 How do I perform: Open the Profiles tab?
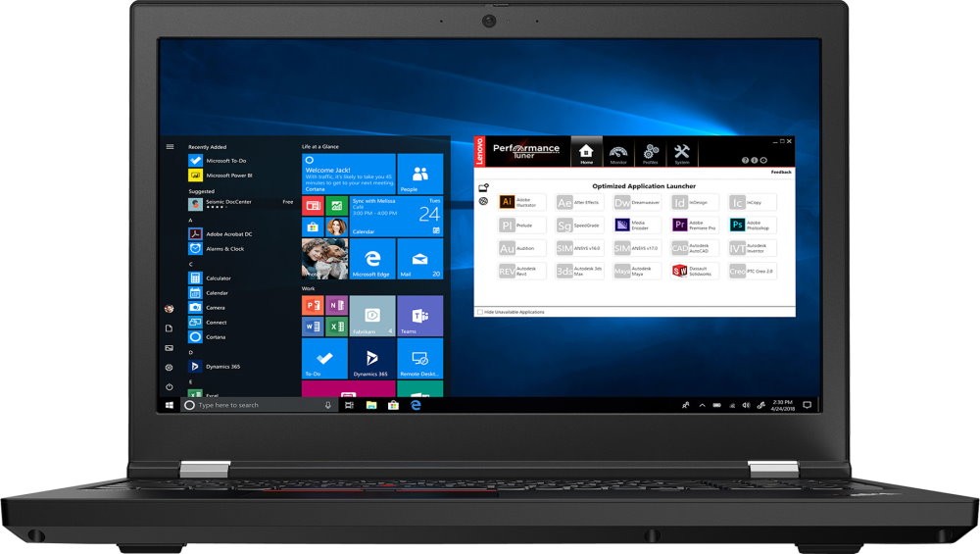[651, 153]
